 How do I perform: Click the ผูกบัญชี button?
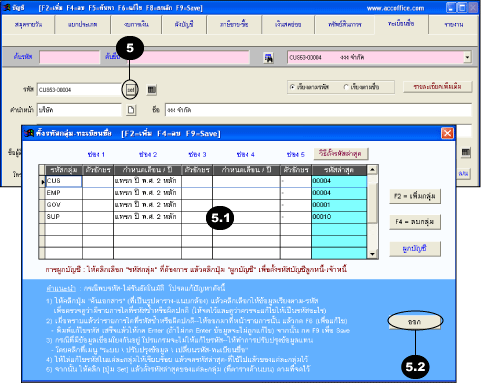[x=415, y=249]
